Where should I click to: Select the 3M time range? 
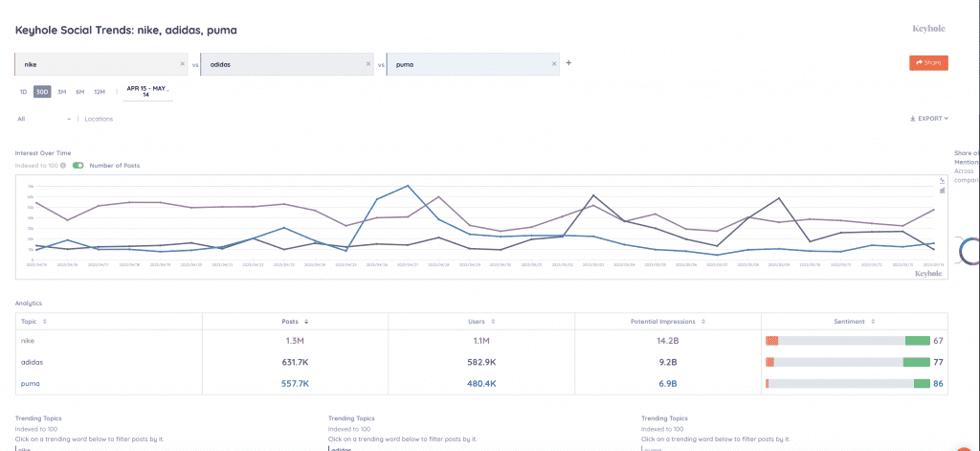[x=62, y=92]
